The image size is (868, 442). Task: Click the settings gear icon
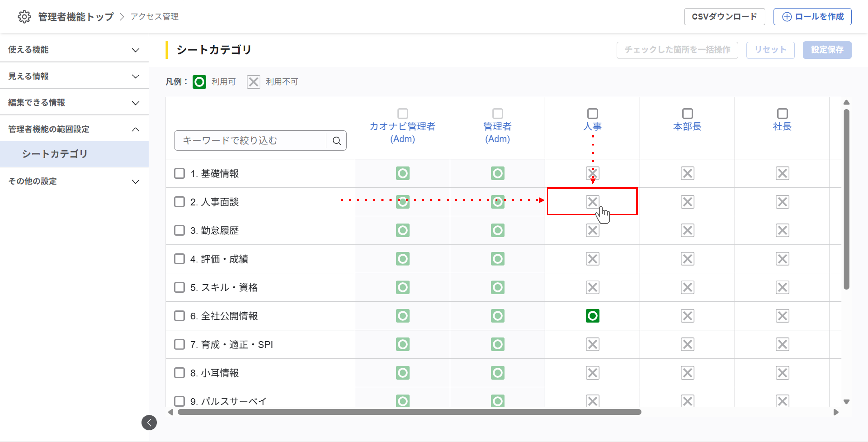click(x=24, y=17)
